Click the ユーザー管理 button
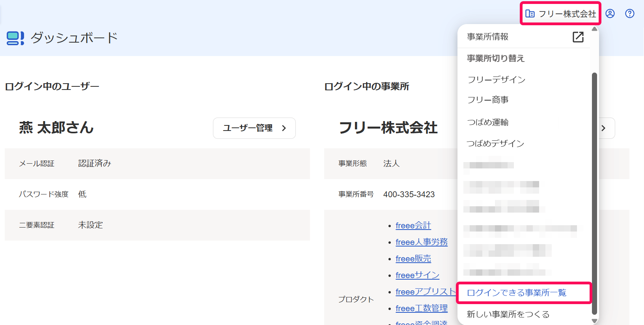This screenshot has height=325, width=644. pyautogui.click(x=254, y=128)
